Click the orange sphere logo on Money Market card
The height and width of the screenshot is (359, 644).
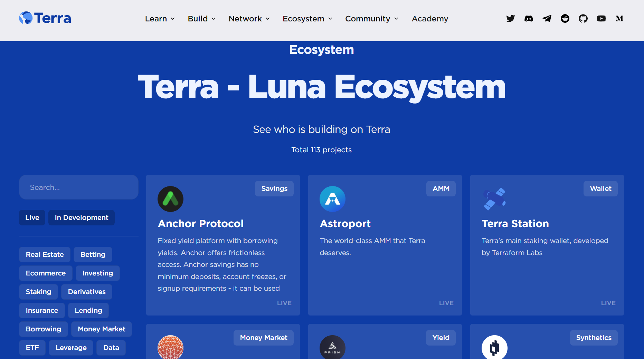170,347
